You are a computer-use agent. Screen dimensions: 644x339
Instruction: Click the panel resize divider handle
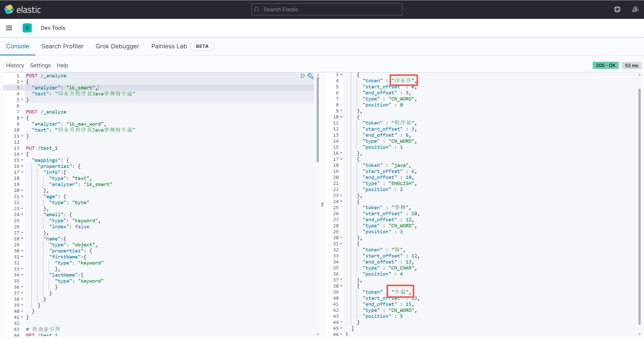[322, 204]
